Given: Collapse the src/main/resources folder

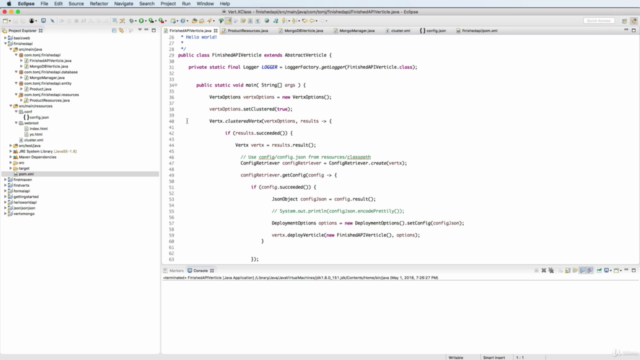Looking at the screenshot, I should pyautogui.click(x=11, y=106).
